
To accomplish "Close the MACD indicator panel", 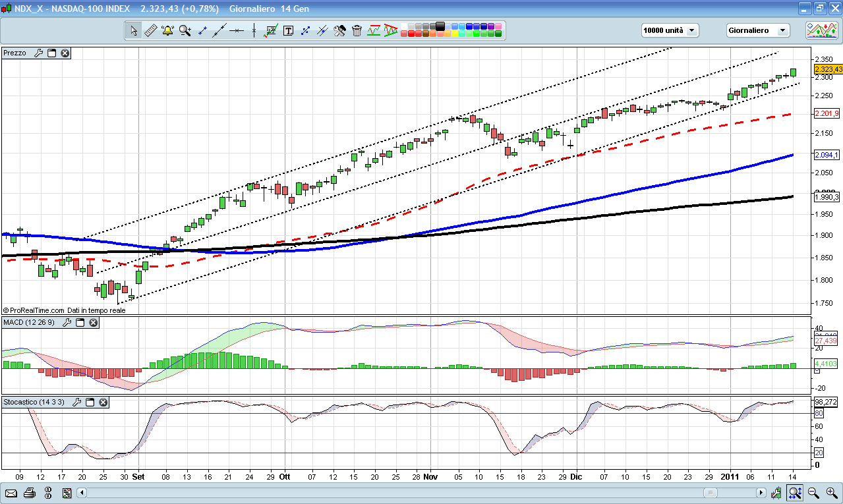I will [94, 322].
